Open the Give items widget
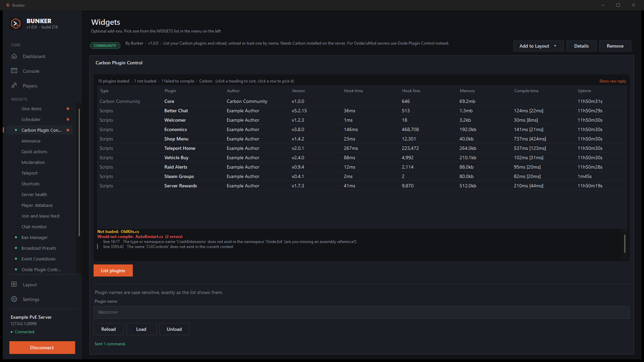Image resolution: width=644 pixels, height=362 pixels. pos(32,109)
